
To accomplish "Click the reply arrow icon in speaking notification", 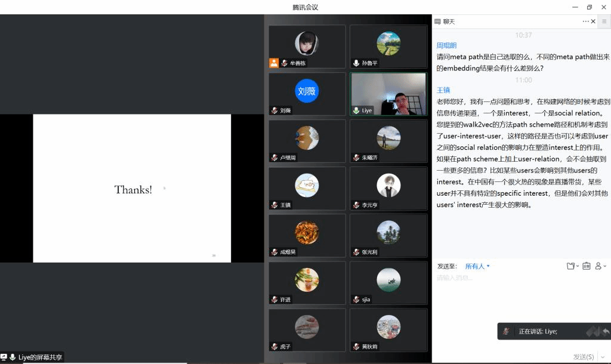I will (606, 331).
